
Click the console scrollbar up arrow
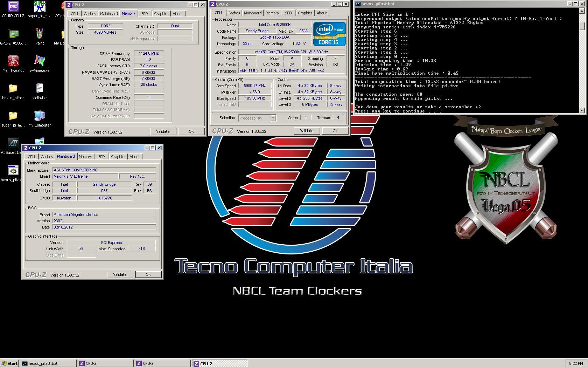(x=582, y=11)
